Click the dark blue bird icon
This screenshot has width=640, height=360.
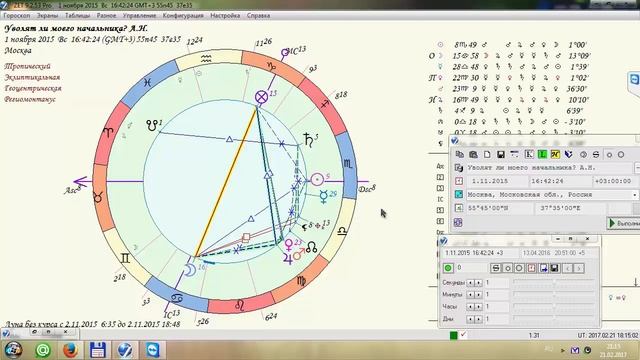tap(569, 154)
